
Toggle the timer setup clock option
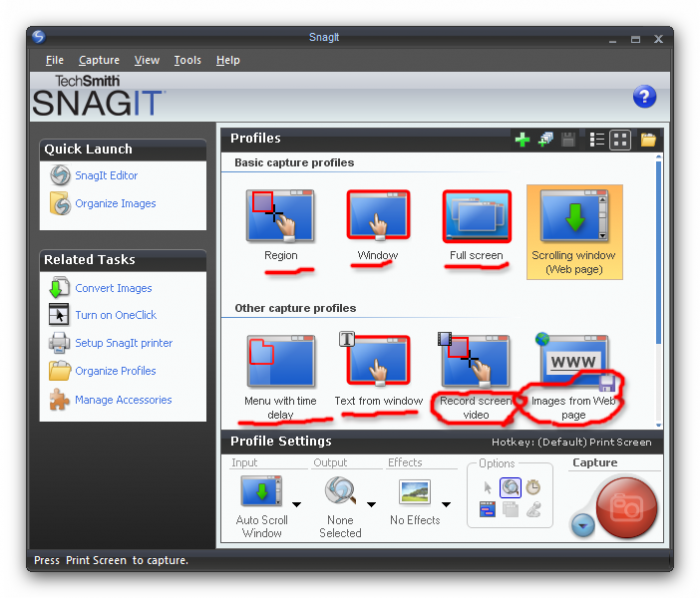click(x=533, y=487)
